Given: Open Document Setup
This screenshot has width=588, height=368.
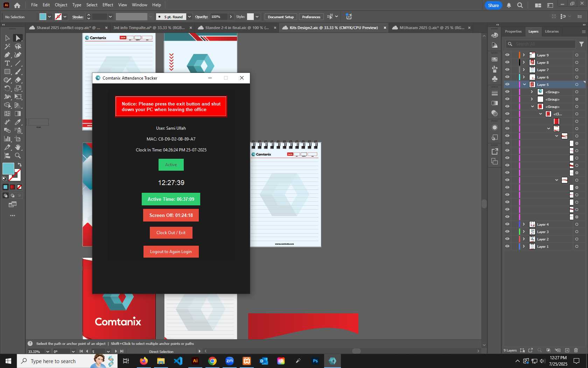Looking at the screenshot, I should click(281, 17).
